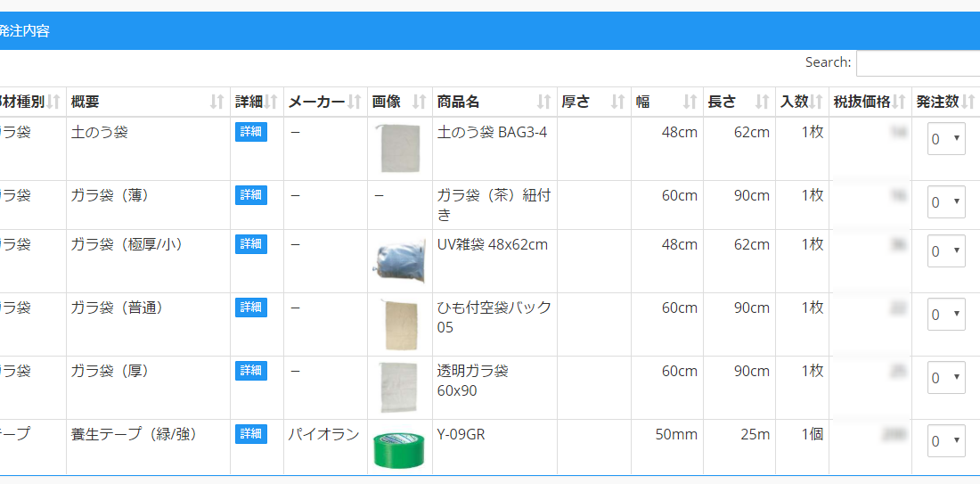Screen dimensions: 980x484
Task: Open 発注数 dropdown for Y-09GR tape
Action: (946, 441)
